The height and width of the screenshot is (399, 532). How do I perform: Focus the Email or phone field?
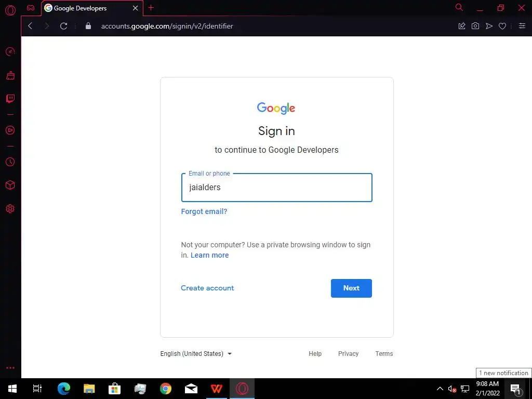click(x=276, y=188)
